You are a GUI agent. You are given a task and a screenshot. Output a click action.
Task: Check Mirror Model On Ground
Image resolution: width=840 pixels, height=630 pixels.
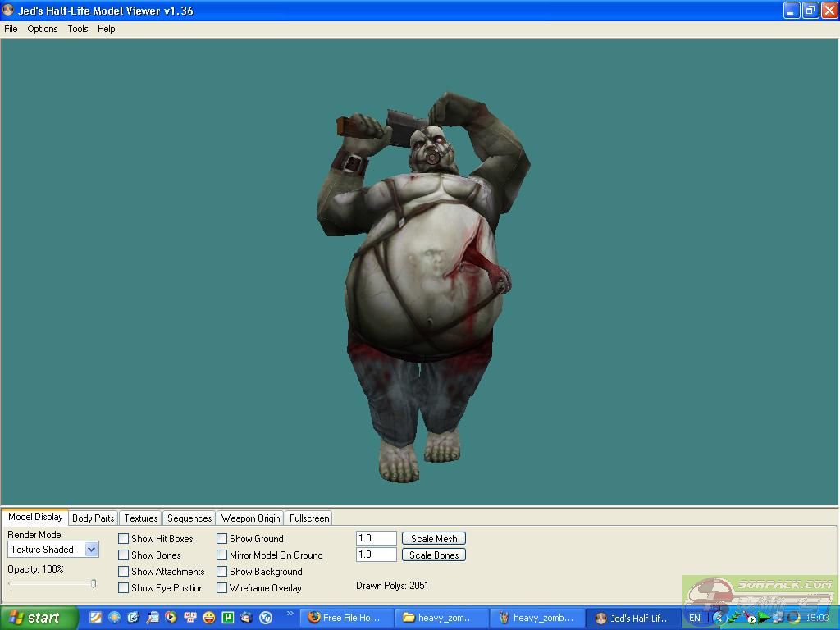tap(221, 555)
